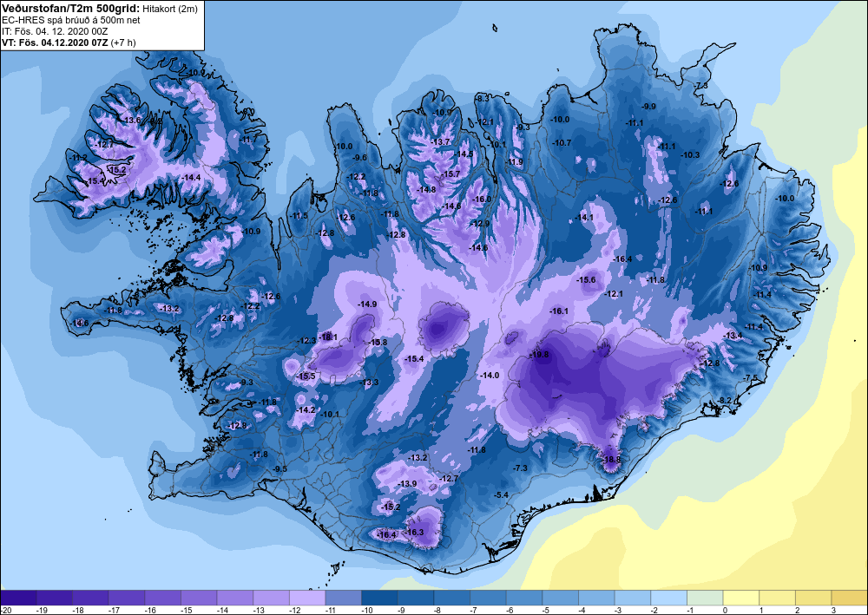Select the VT: Fös. 04.12.2020 07Z line
The height and width of the screenshot is (615, 868).
tap(69, 43)
